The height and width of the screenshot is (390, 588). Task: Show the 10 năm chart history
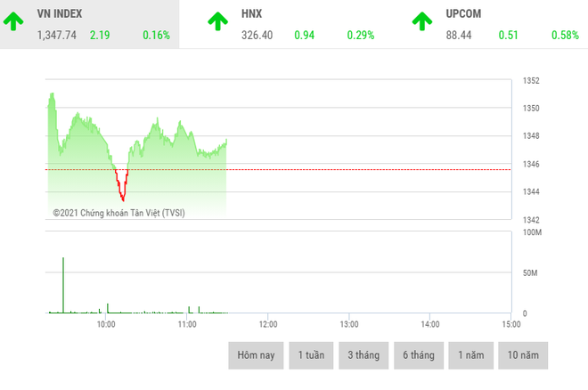tap(524, 355)
